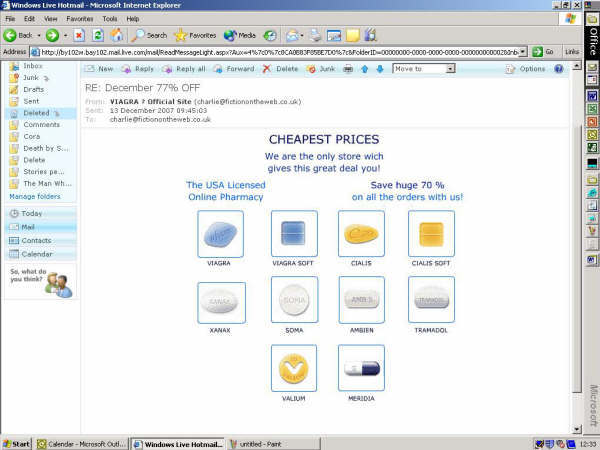Open the Mail icon dropdown arrow

[302, 36]
